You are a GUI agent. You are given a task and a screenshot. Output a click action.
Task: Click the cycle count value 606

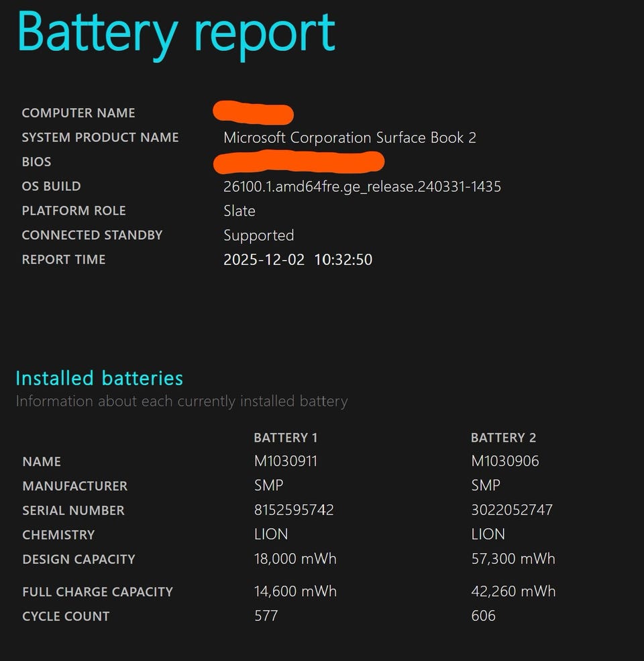pyautogui.click(x=483, y=616)
